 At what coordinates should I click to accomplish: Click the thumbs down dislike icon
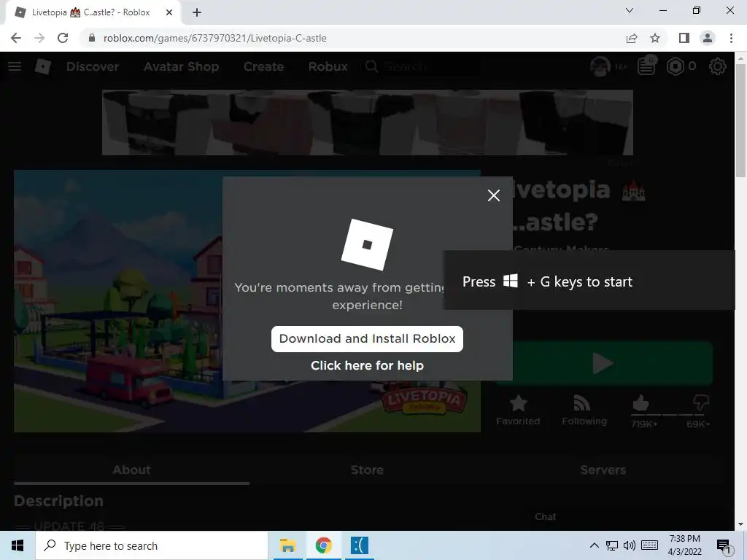tap(701, 402)
